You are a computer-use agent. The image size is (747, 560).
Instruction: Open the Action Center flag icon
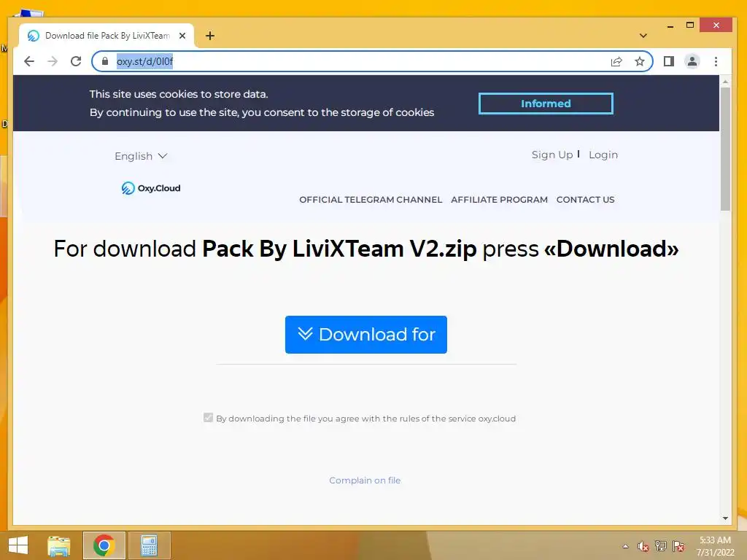[x=678, y=546]
